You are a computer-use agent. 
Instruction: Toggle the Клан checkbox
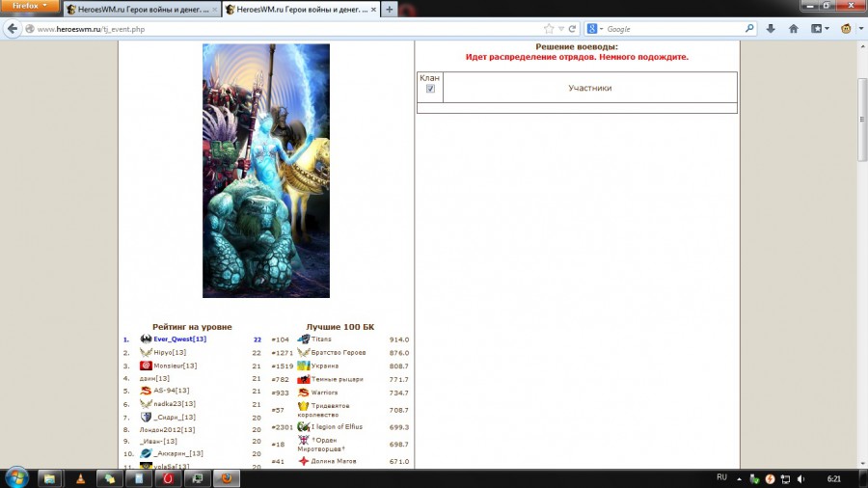(x=430, y=89)
